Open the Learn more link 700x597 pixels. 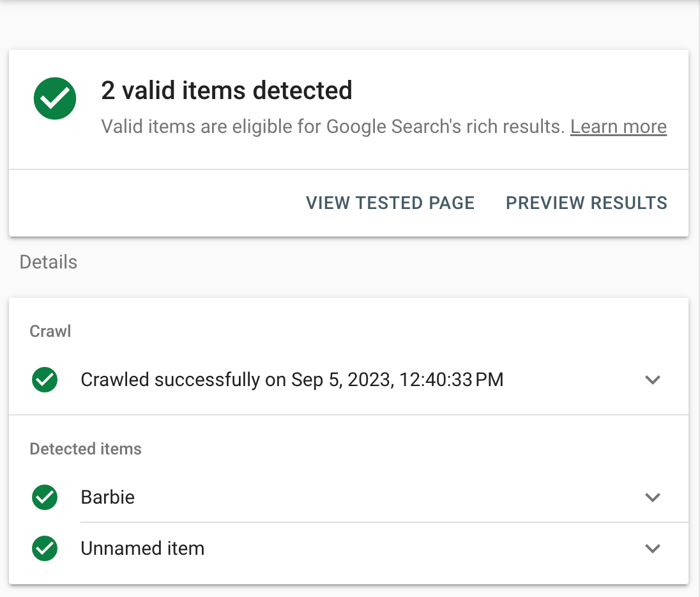[618, 126]
